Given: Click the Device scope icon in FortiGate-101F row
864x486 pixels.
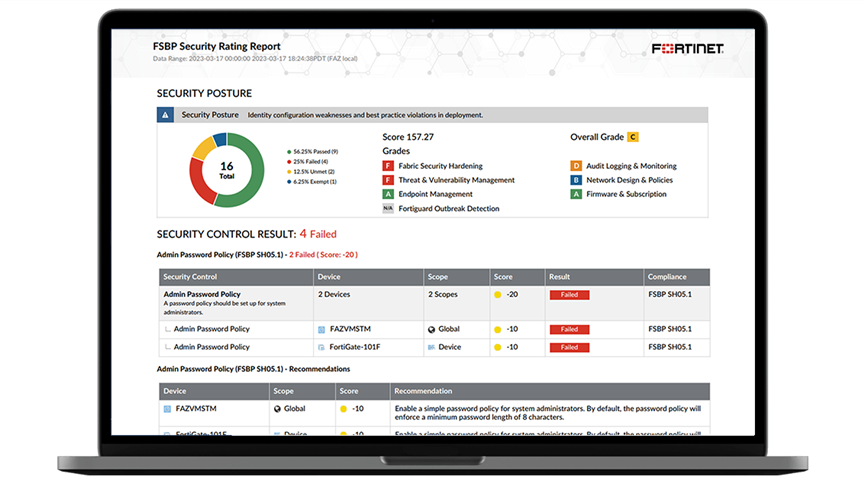Looking at the screenshot, I should click(431, 347).
